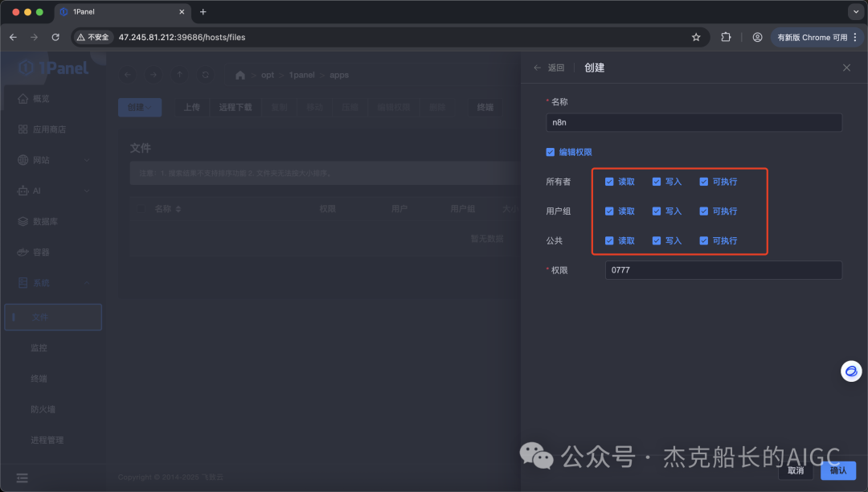Image resolution: width=868 pixels, height=492 pixels.
Task: Navigate to opt in breadcrumb path
Action: [268, 75]
